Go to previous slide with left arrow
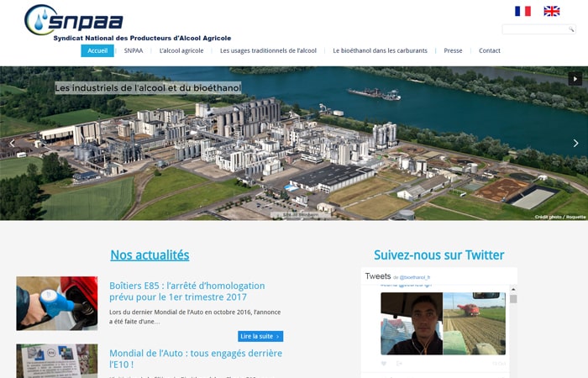588x378 pixels. pyautogui.click(x=12, y=144)
